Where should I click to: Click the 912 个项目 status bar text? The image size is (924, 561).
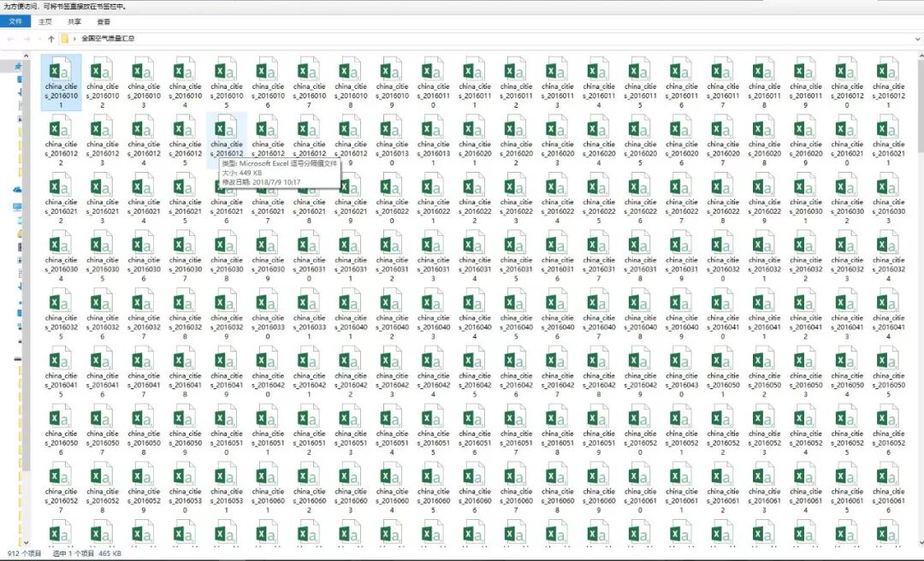25,554
